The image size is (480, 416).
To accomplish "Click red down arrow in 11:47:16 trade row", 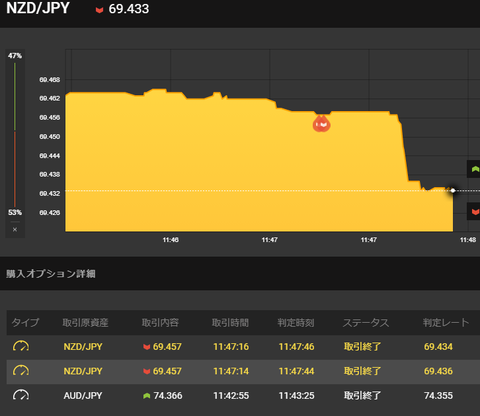I will (x=147, y=347).
